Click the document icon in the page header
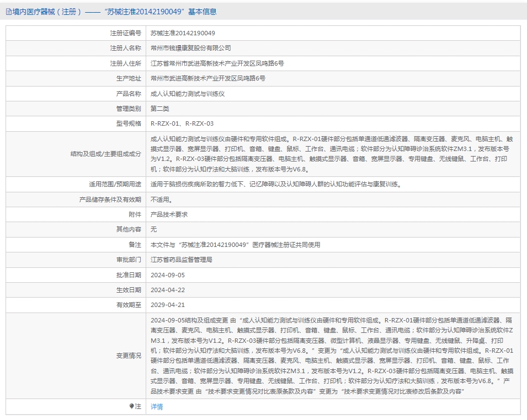 9,12
